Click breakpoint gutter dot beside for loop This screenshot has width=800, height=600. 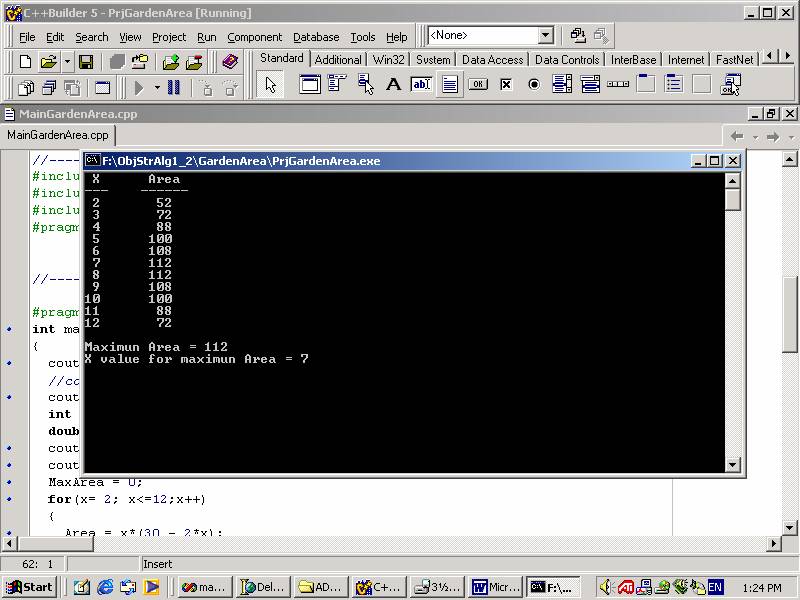(10, 499)
